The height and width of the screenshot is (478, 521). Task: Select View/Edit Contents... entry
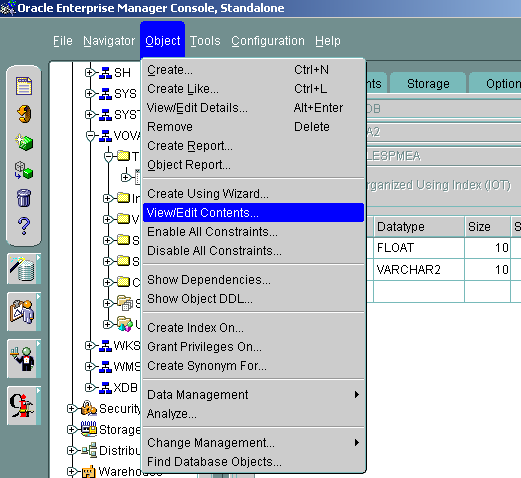point(253,212)
